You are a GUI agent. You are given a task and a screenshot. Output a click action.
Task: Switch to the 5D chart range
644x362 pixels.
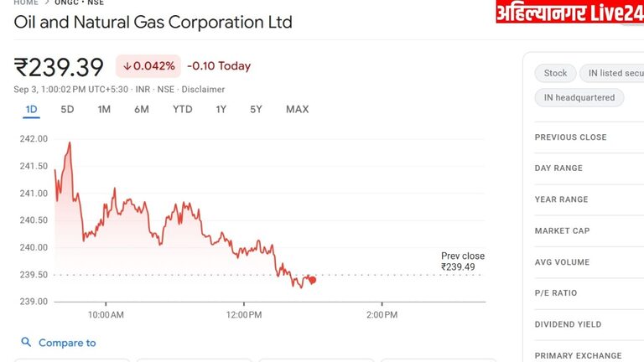(x=67, y=109)
